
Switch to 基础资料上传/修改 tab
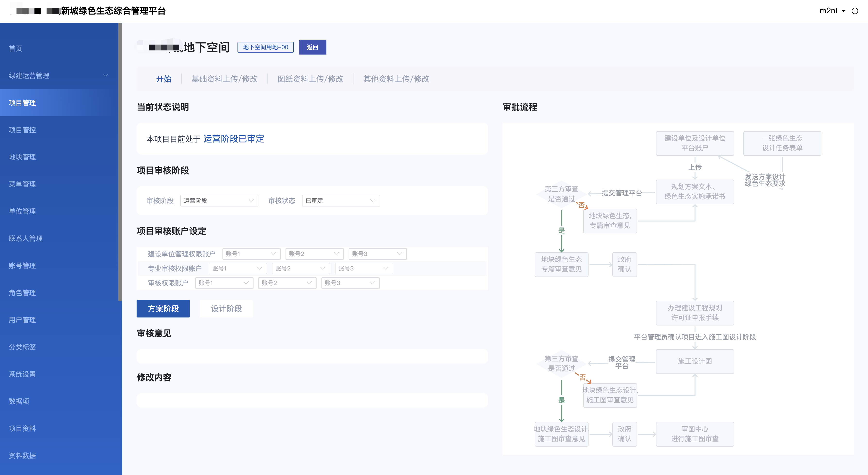click(224, 79)
